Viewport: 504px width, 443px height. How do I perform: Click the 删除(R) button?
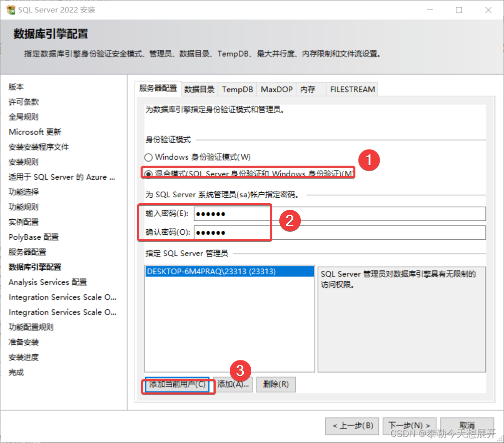pos(276,384)
